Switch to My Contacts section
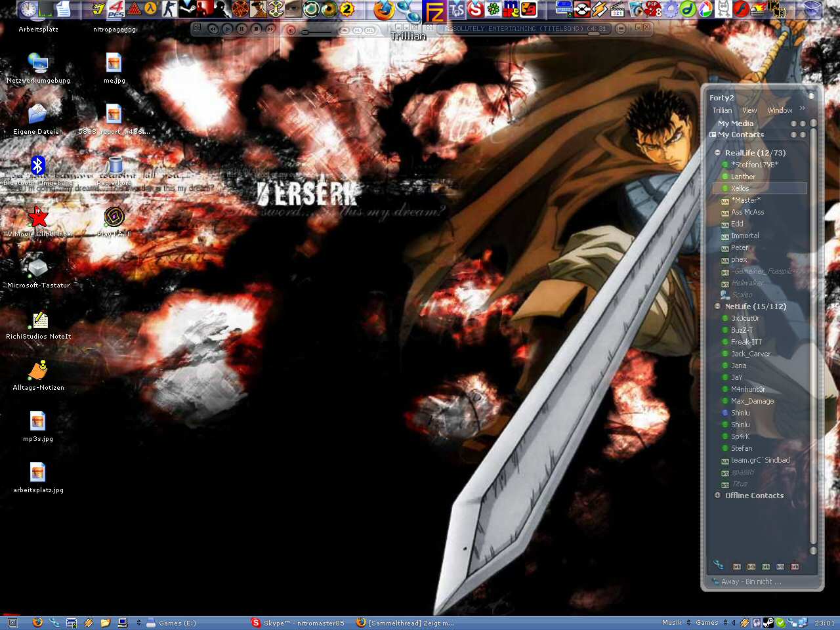Image resolution: width=840 pixels, height=630 pixels. click(x=741, y=135)
